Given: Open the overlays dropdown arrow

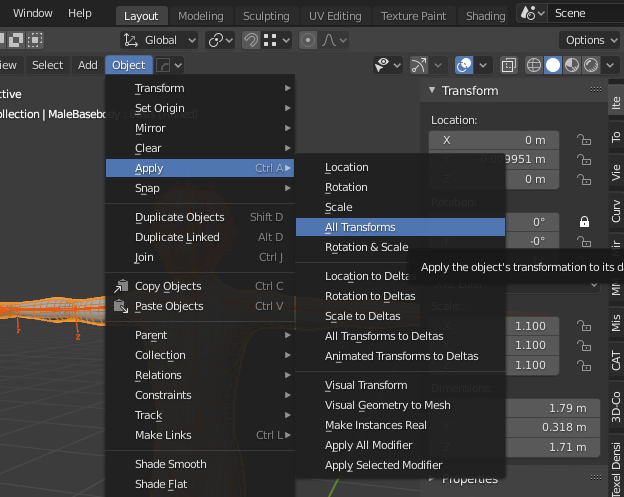Looking at the screenshot, I should pyautogui.click(x=483, y=65).
